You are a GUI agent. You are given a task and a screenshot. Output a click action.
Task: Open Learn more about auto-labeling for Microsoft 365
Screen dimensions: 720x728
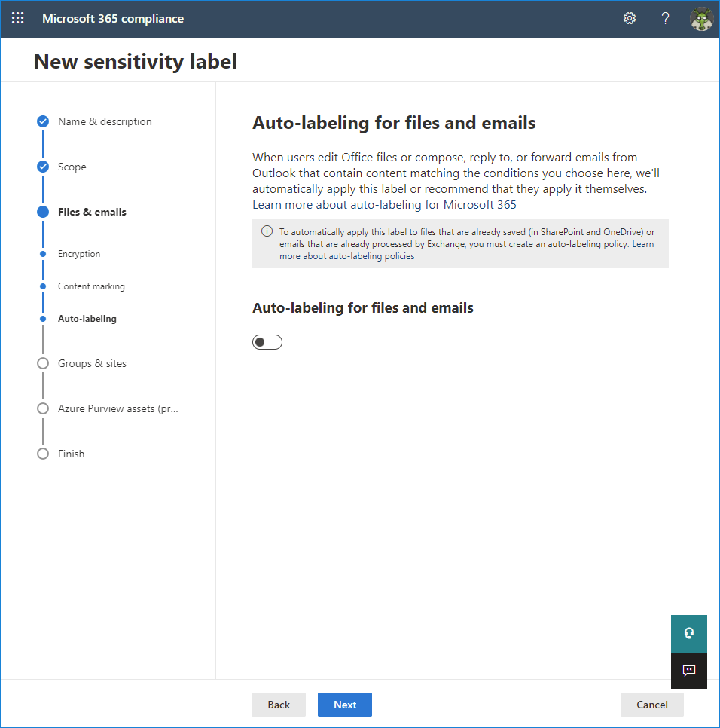pyautogui.click(x=384, y=205)
